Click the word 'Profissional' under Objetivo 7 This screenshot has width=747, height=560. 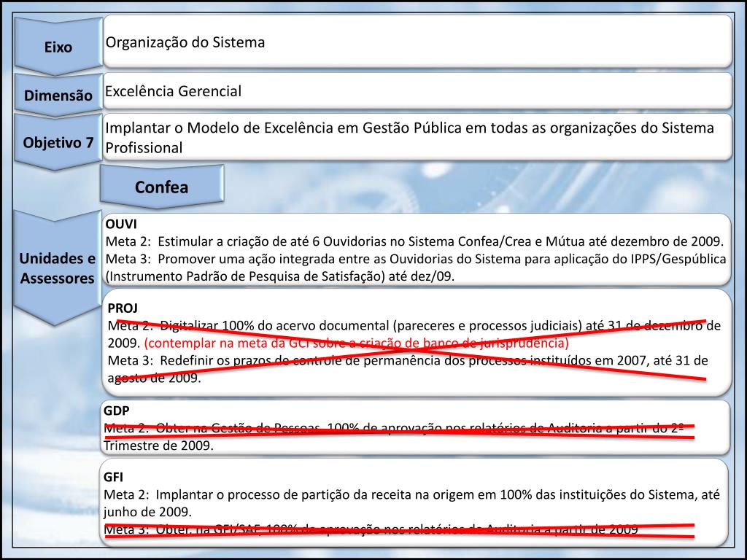[x=144, y=147]
